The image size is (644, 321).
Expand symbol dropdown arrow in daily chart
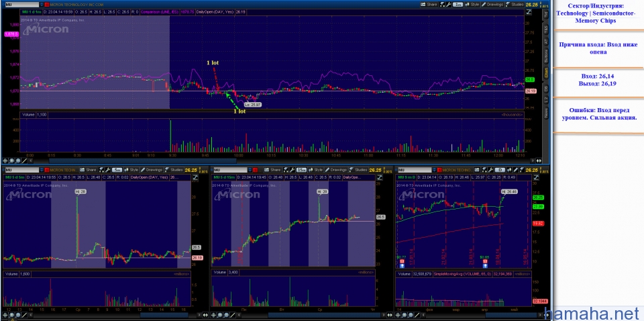tap(434, 170)
